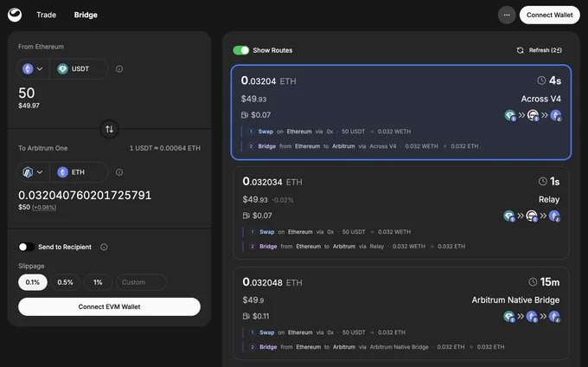
Task: Click the 0.03204 ETH amount text
Action: point(269,80)
